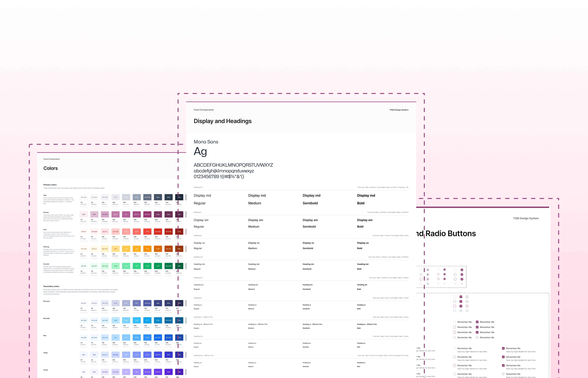Click the disabled checked unlabeled square checkbox

click(461, 311)
